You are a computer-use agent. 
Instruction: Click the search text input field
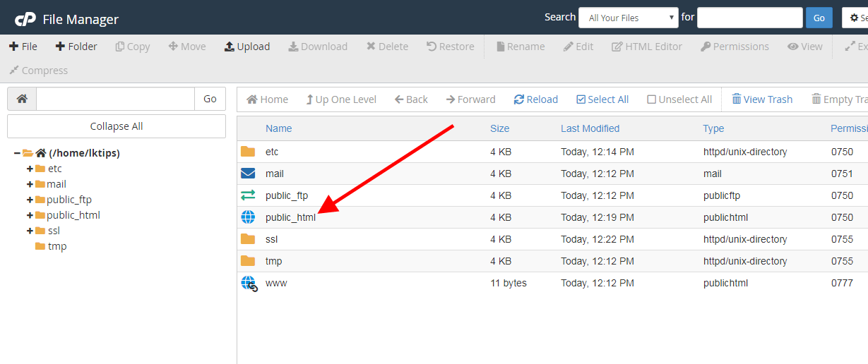[x=749, y=18]
